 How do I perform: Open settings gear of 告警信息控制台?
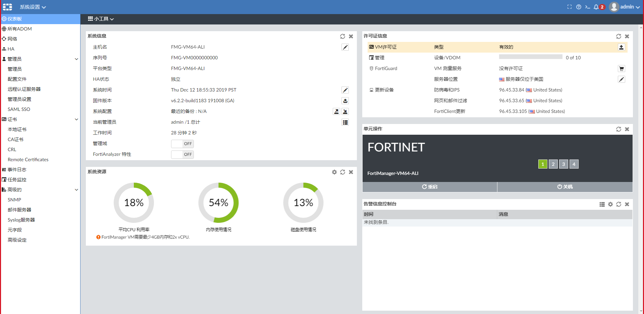(610, 204)
